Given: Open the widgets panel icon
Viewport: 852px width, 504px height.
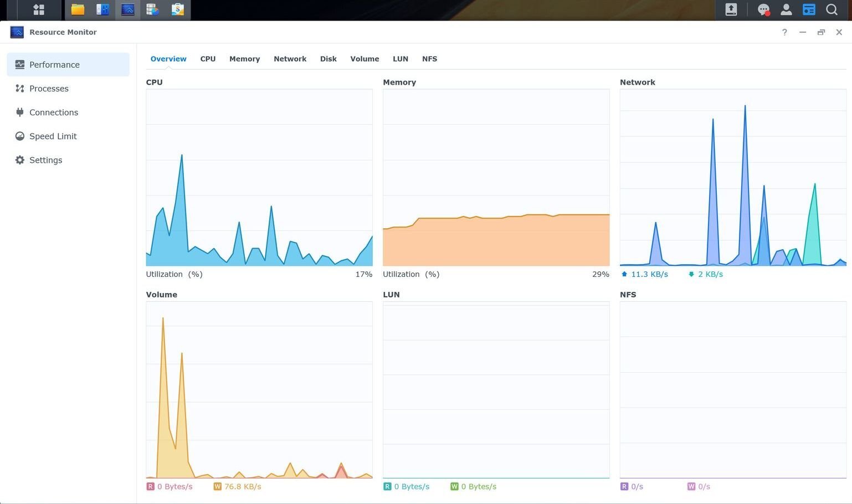Looking at the screenshot, I should click(x=809, y=9).
